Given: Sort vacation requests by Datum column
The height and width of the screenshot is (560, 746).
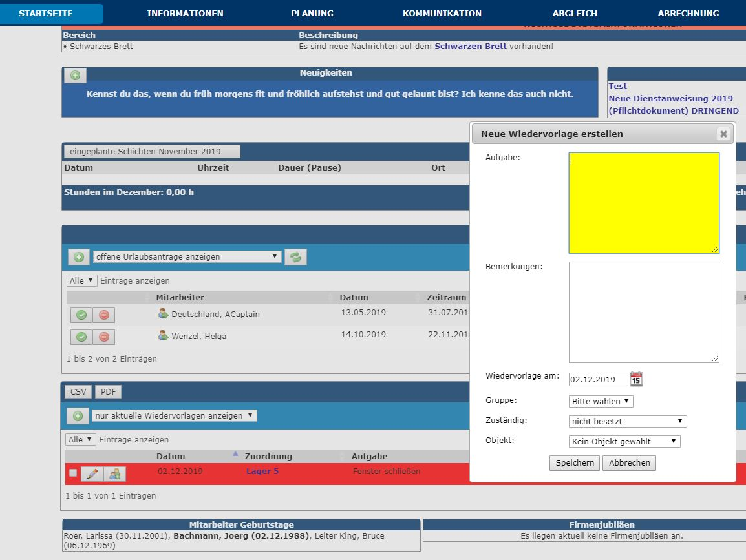Looking at the screenshot, I should [354, 298].
